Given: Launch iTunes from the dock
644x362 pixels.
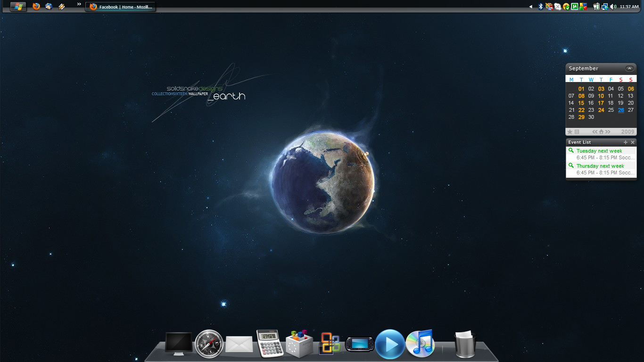Looking at the screenshot, I should (420, 343).
